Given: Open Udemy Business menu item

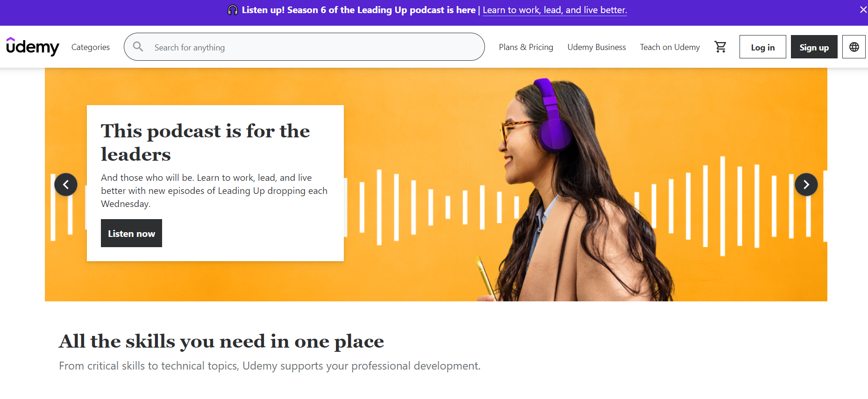Looking at the screenshot, I should 597,47.
